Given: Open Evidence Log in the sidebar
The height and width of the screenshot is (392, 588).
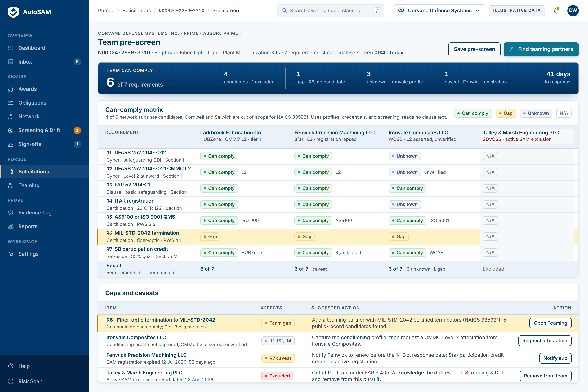Looking at the screenshot, I should tap(44, 212).
